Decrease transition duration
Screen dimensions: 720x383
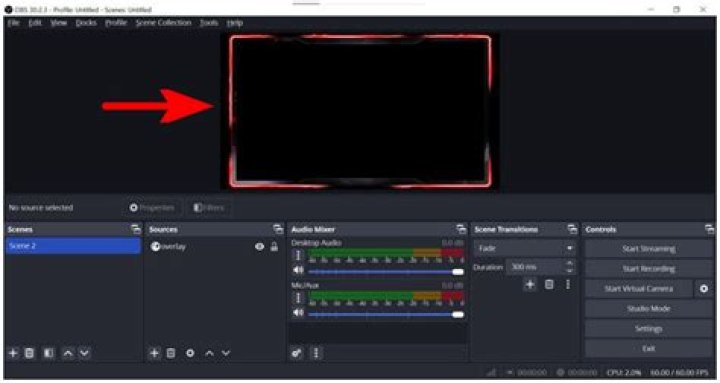pyautogui.click(x=569, y=270)
